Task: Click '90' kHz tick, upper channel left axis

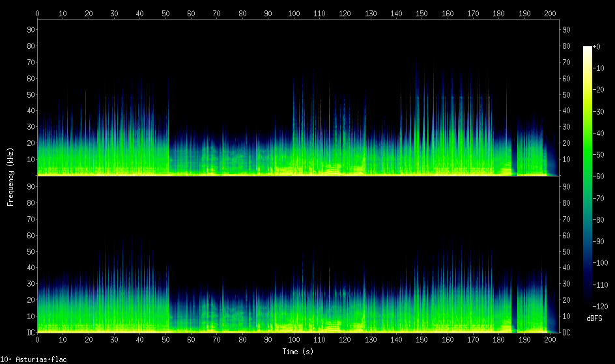Action: (x=31, y=30)
